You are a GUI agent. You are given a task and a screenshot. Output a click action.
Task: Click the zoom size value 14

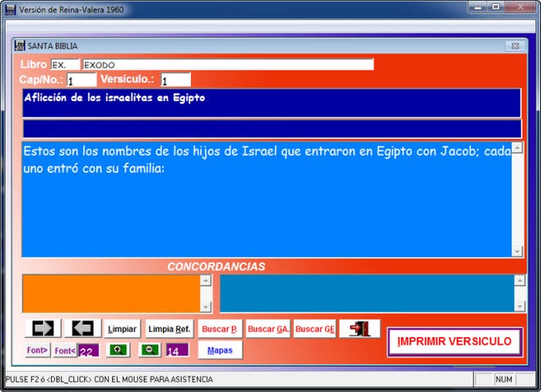pos(177,351)
